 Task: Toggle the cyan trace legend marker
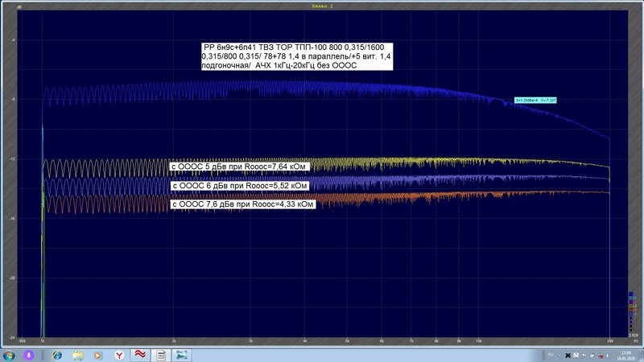click(631, 298)
